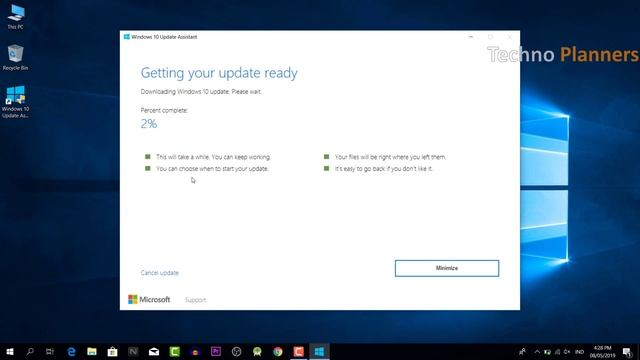Click the Cancel update link
640x360 pixels.
point(160,273)
